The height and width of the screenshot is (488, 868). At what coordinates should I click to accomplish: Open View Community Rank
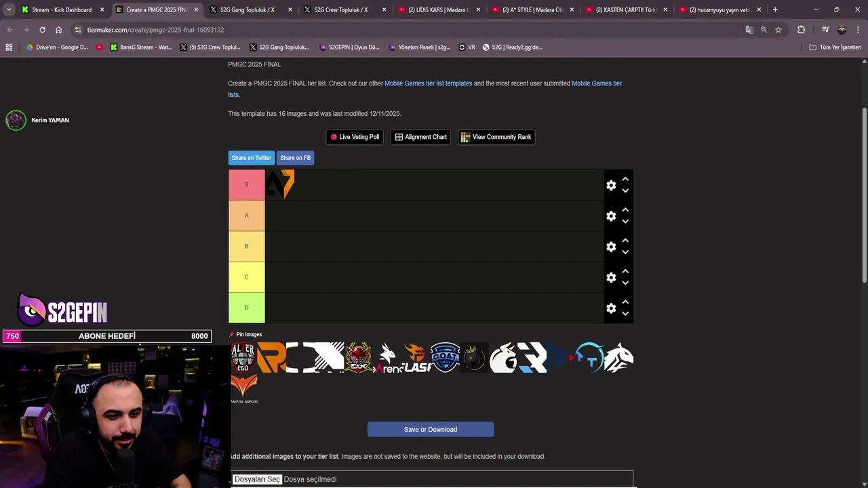coord(496,137)
